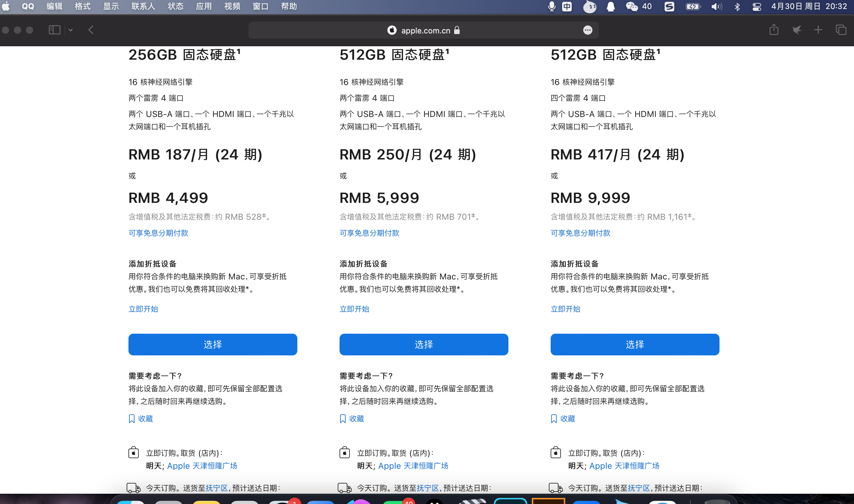Screen dimensions: 854x504
Task: Open Apple 天津恒隆广场 link in middle column
Action: click(413, 466)
